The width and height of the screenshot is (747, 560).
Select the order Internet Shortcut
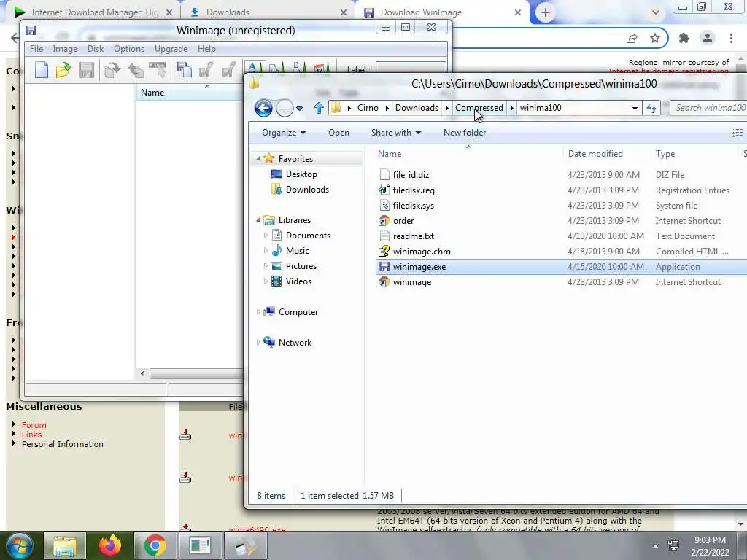tap(403, 221)
